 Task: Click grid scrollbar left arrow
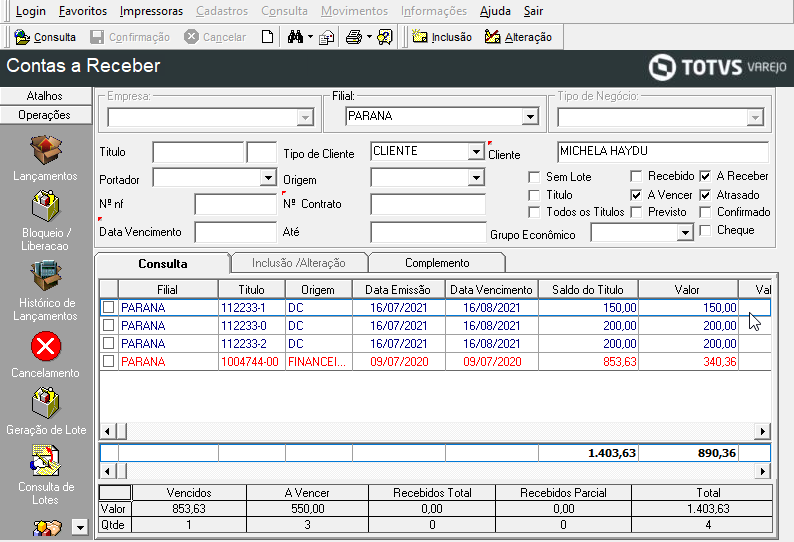click(x=107, y=431)
